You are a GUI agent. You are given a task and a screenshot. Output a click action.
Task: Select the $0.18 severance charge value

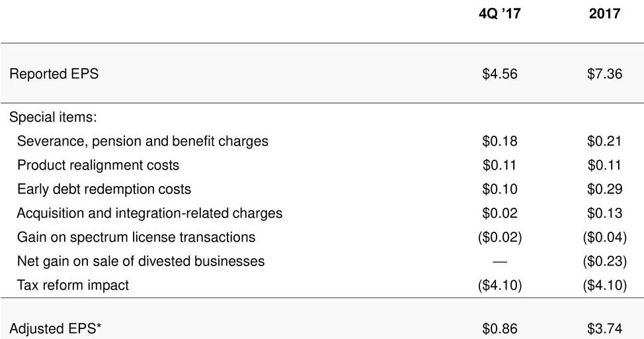coord(500,141)
